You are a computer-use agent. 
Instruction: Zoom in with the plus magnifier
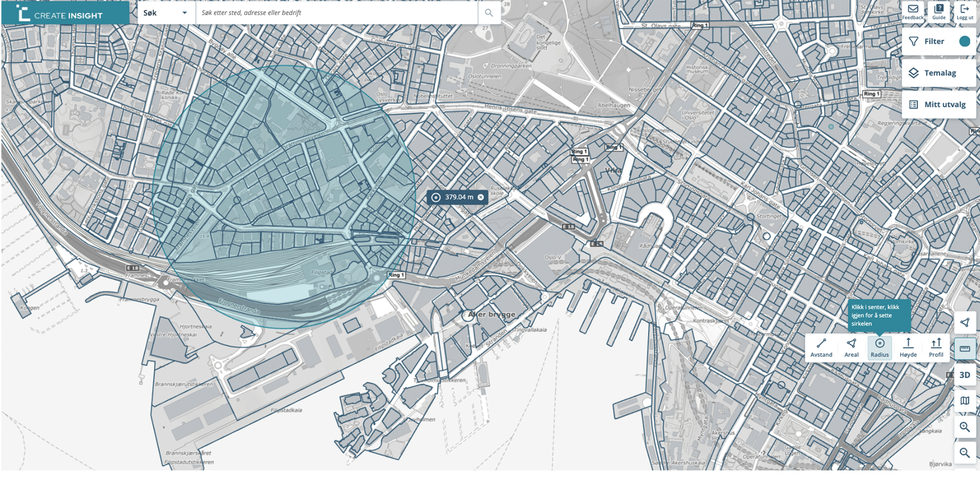click(965, 427)
